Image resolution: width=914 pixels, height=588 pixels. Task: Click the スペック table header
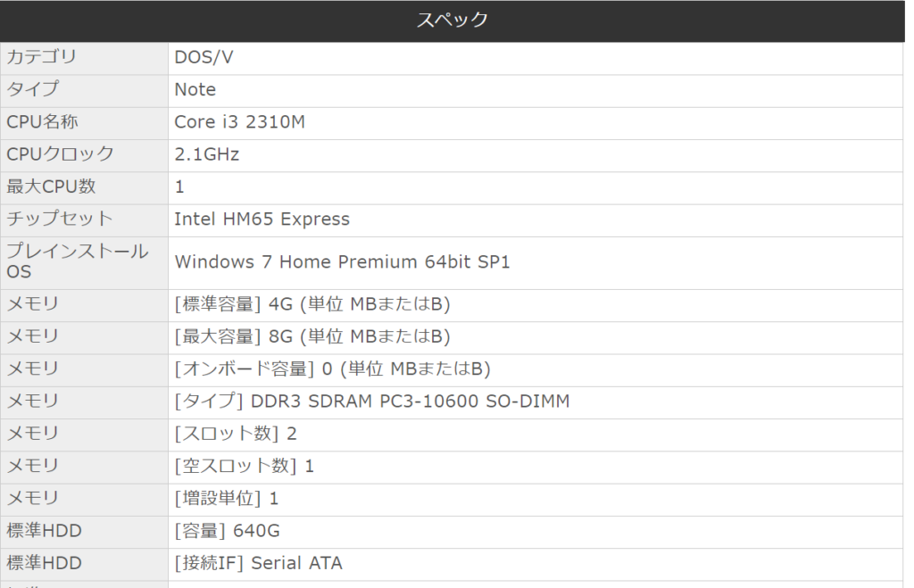tap(453, 21)
